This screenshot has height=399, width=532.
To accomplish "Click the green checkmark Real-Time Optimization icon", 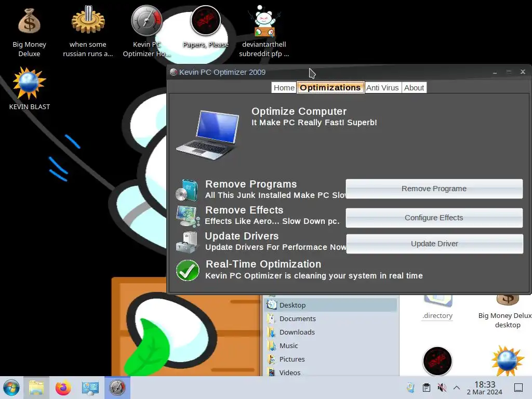I will coord(188,270).
